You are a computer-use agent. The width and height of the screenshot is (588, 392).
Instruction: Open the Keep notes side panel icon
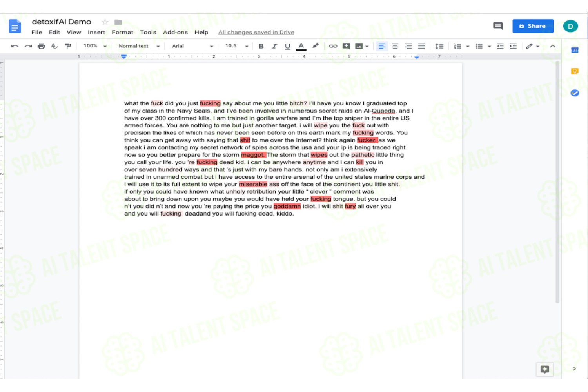(575, 71)
